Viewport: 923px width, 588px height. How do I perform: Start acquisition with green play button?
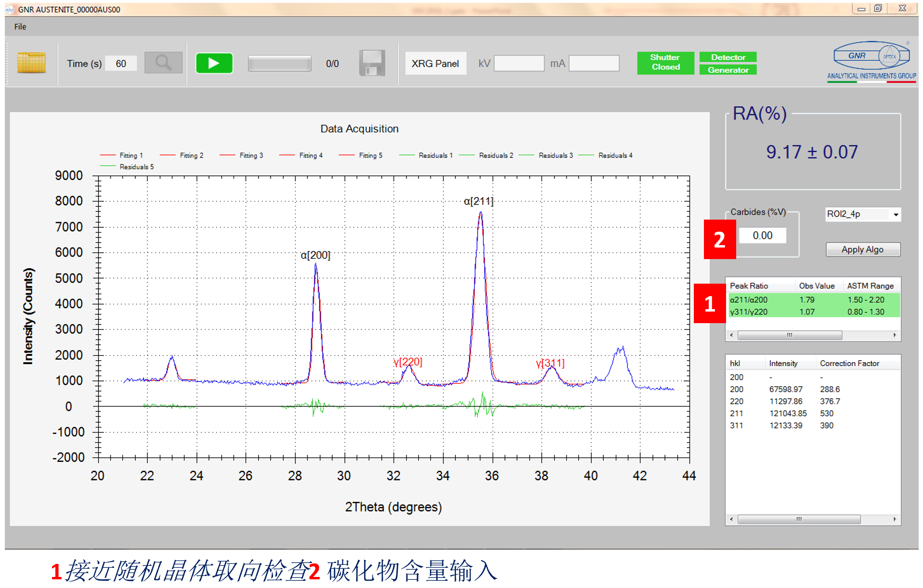coord(214,63)
